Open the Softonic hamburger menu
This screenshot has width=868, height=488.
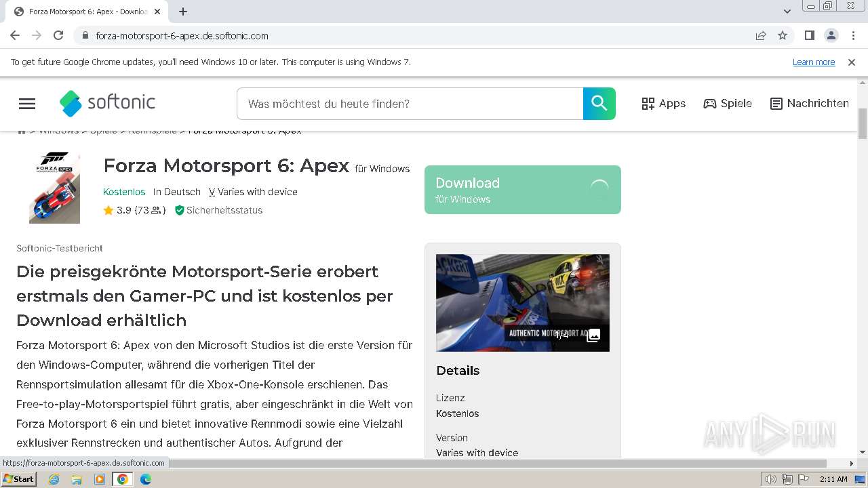(x=27, y=104)
